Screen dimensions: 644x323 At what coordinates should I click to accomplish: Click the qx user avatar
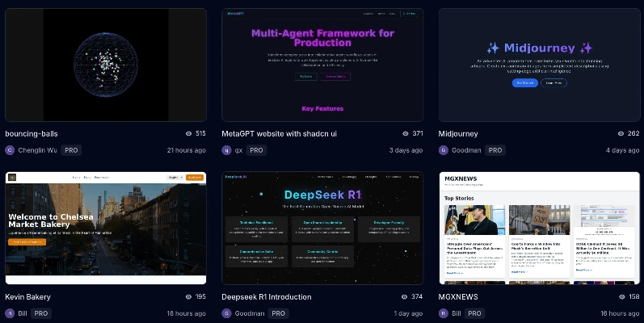pos(226,150)
